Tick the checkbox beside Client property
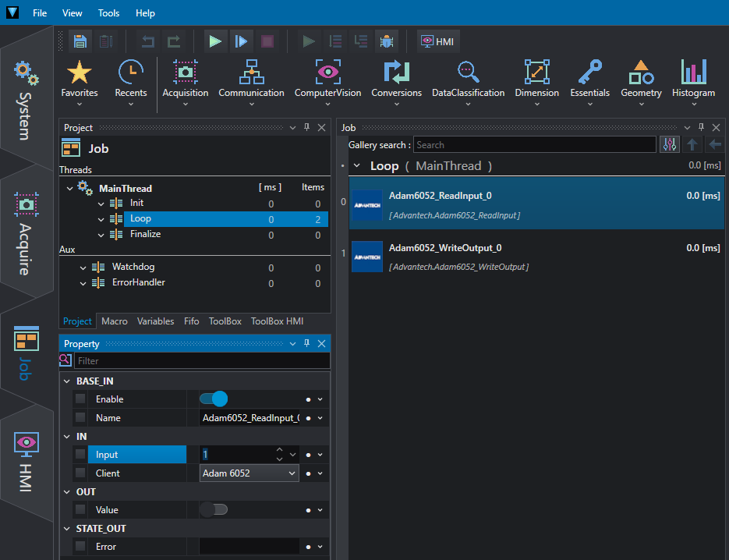The width and height of the screenshot is (729, 560). (80, 473)
